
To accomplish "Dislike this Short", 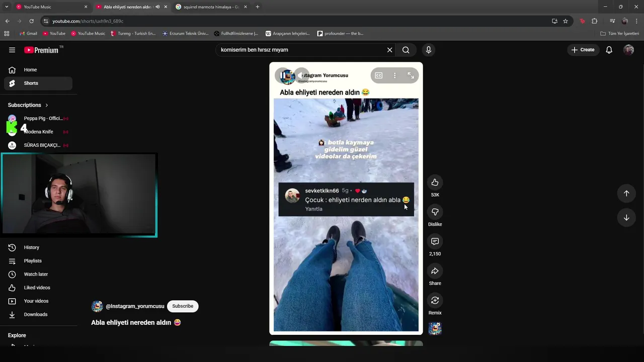I will (x=435, y=212).
